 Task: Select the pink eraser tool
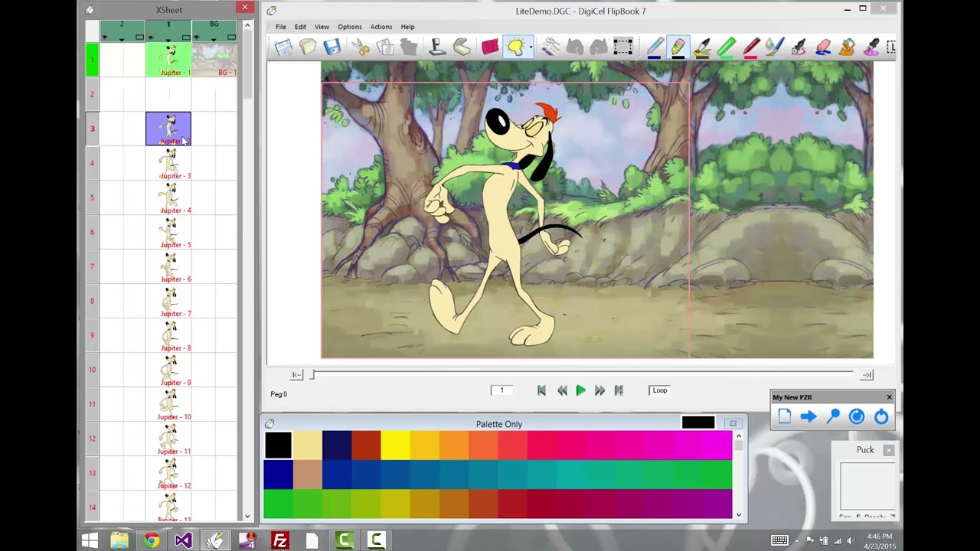(x=823, y=47)
